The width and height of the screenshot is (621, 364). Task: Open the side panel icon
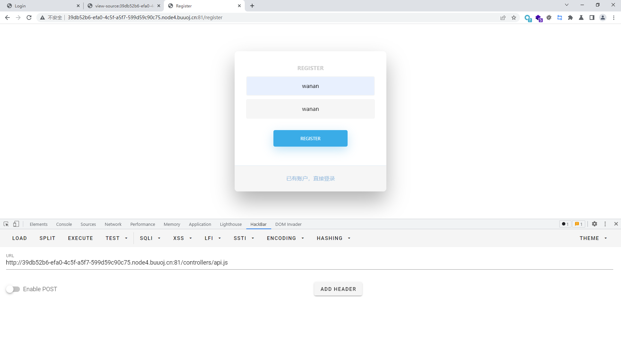(592, 18)
